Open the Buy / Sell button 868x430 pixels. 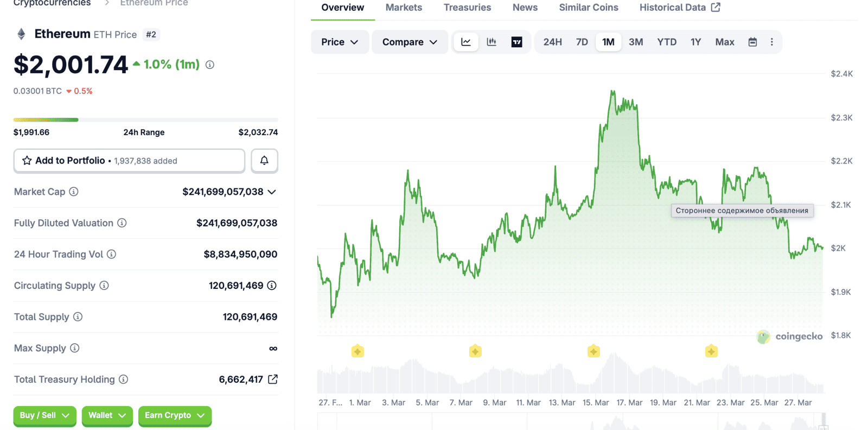(44, 415)
